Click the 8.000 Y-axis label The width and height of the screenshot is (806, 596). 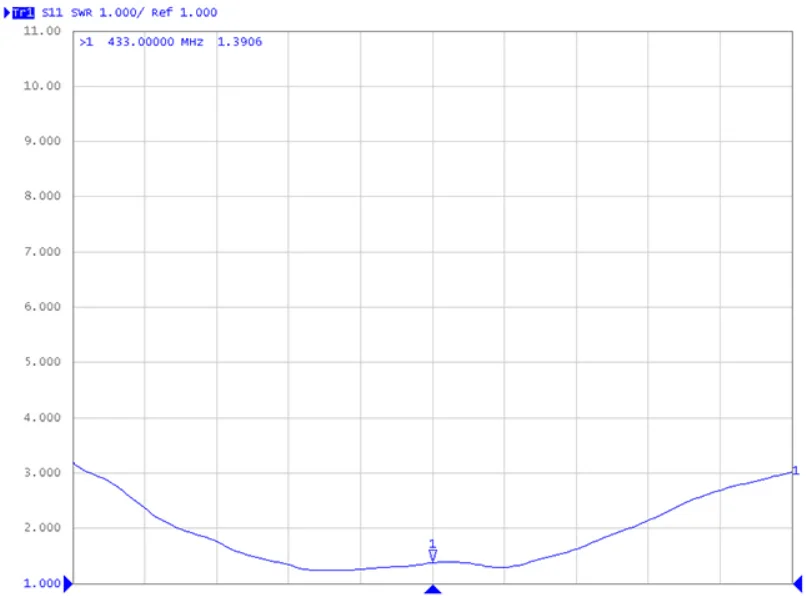pos(42,196)
